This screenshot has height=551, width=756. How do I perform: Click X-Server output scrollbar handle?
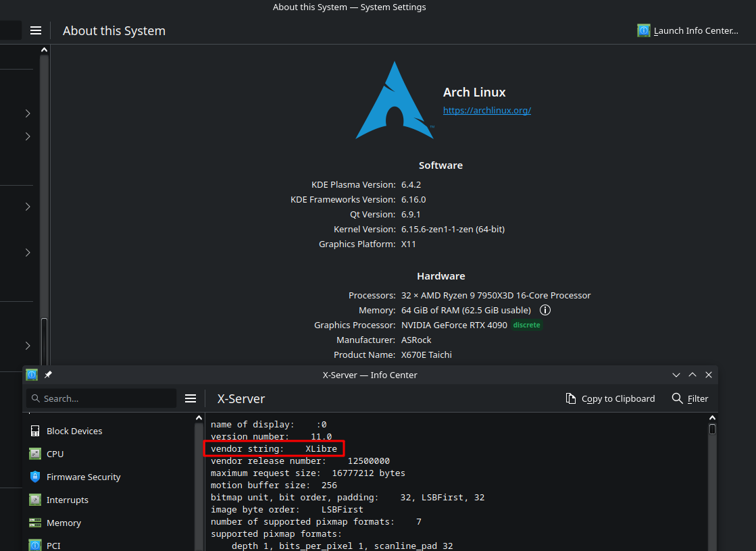click(x=712, y=429)
